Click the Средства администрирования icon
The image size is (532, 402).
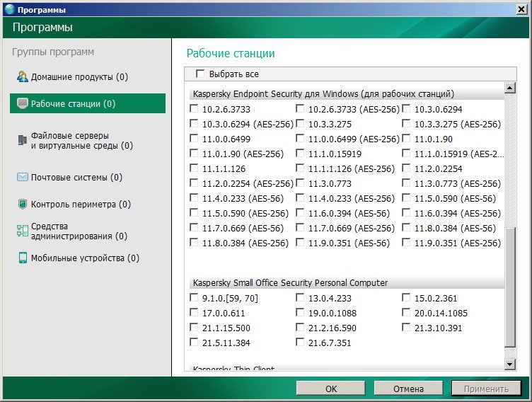coord(23,231)
